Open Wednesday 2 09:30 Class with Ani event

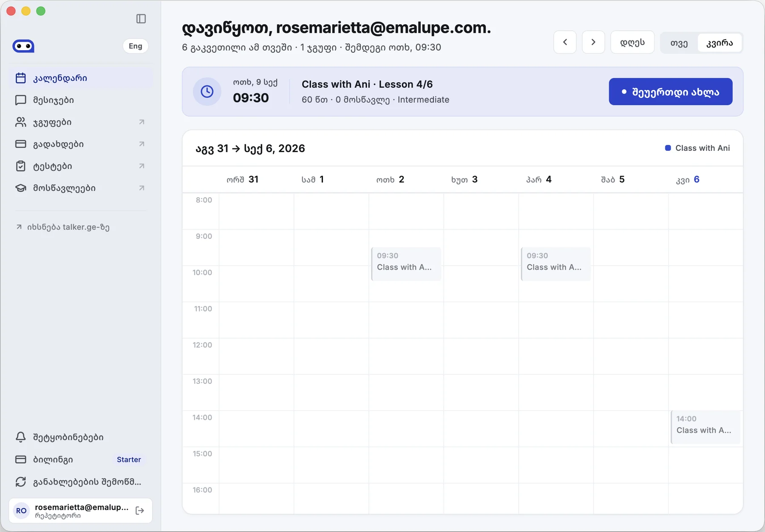pyautogui.click(x=406, y=264)
